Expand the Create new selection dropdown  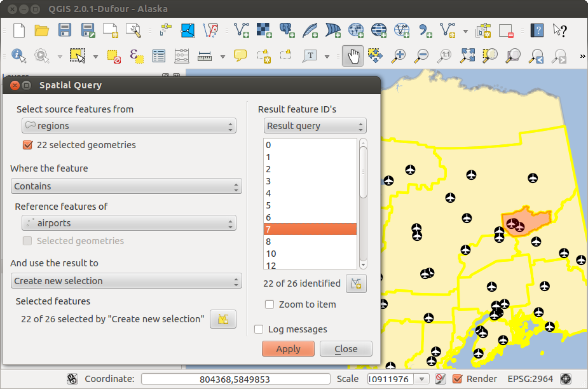click(x=126, y=281)
